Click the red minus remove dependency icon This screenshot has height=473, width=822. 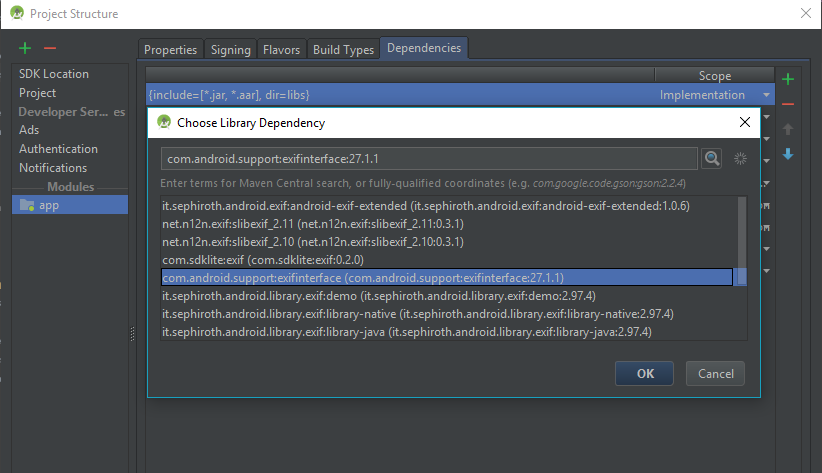[x=788, y=104]
